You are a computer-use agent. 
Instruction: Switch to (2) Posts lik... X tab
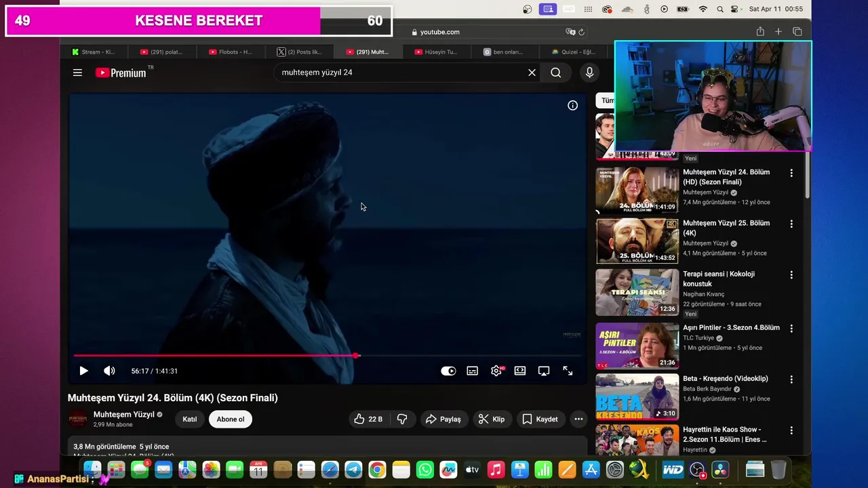(x=299, y=52)
